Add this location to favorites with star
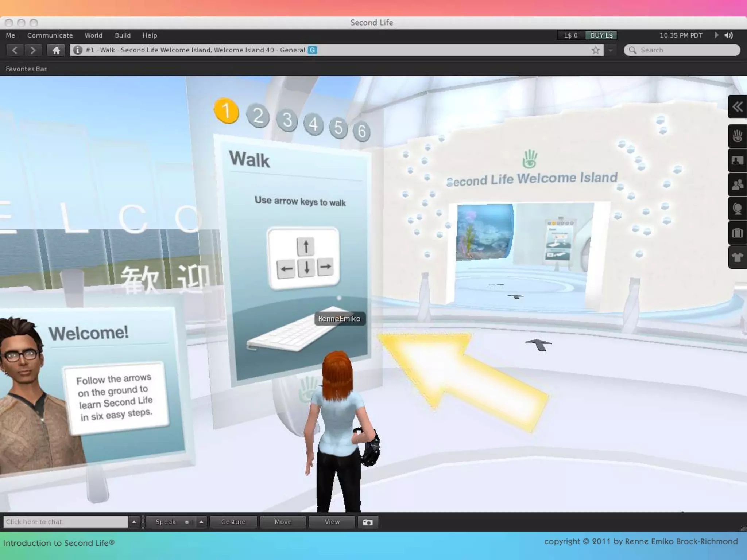747x560 pixels. click(x=596, y=50)
